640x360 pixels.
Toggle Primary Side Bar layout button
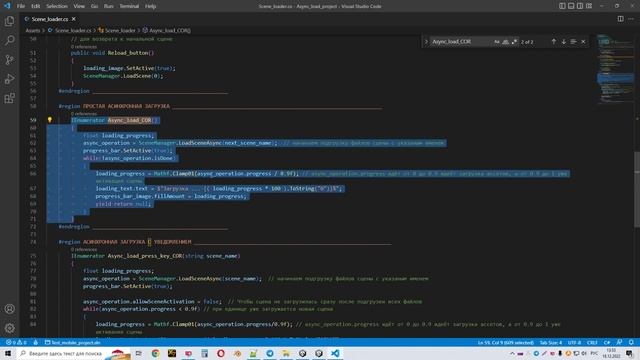562,6
